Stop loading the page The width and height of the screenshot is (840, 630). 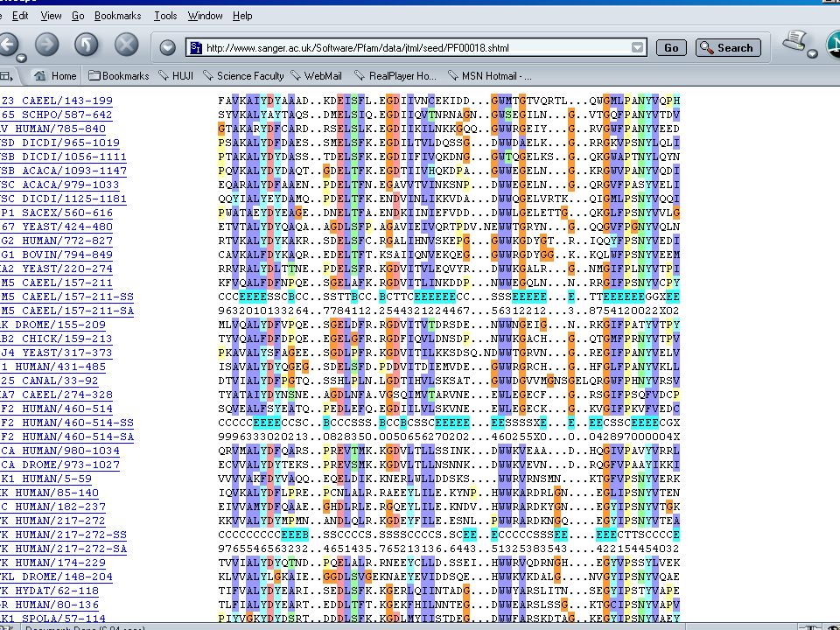(x=126, y=45)
